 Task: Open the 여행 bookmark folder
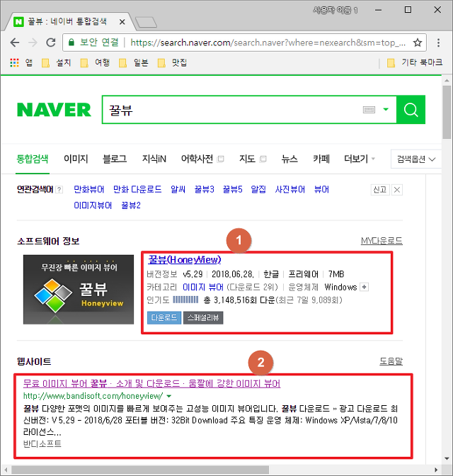[95, 63]
